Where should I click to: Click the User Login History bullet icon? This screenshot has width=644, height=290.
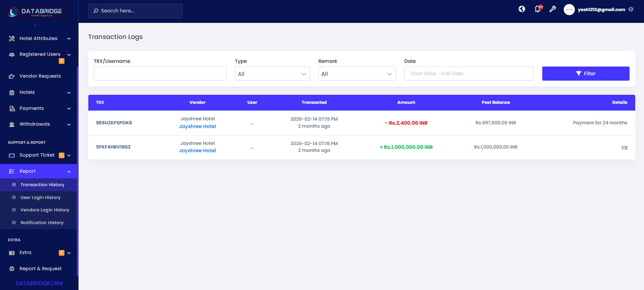[14, 198]
